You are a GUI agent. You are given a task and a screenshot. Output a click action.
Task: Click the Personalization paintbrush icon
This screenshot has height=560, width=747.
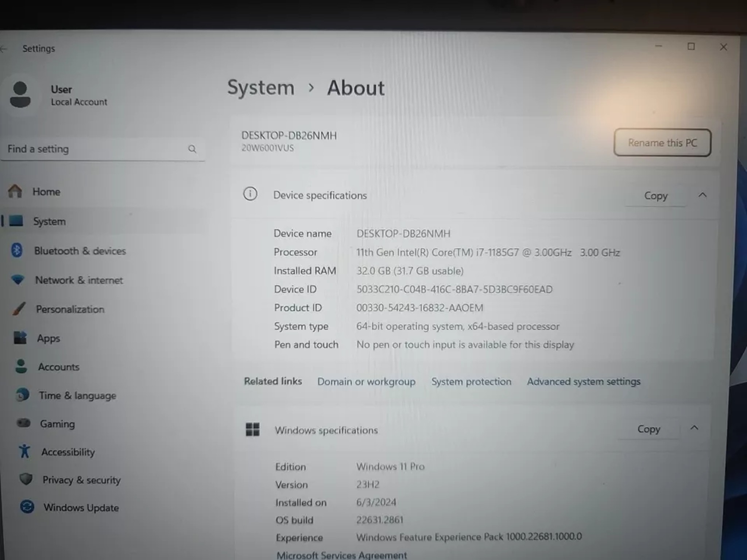click(x=19, y=308)
